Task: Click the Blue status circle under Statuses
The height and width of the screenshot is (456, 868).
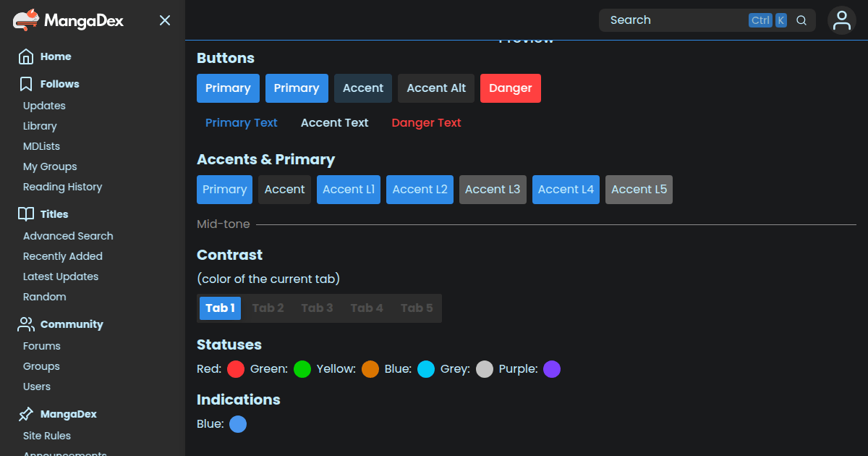Action: pyautogui.click(x=426, y=369)
